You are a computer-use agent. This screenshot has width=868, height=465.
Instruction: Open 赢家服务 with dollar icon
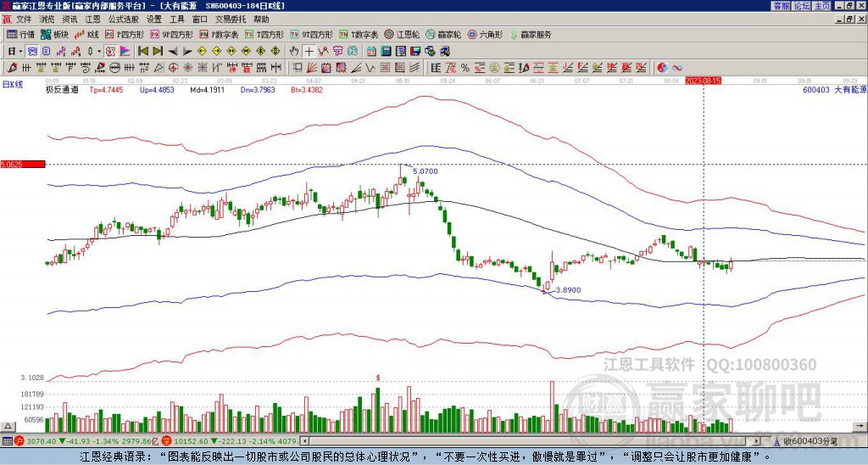pos(531,34)
